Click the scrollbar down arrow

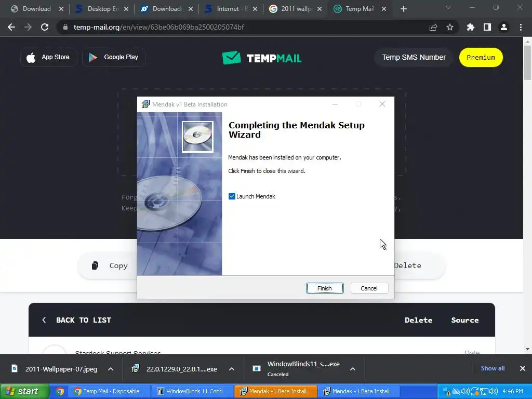[x=527, y=349]
